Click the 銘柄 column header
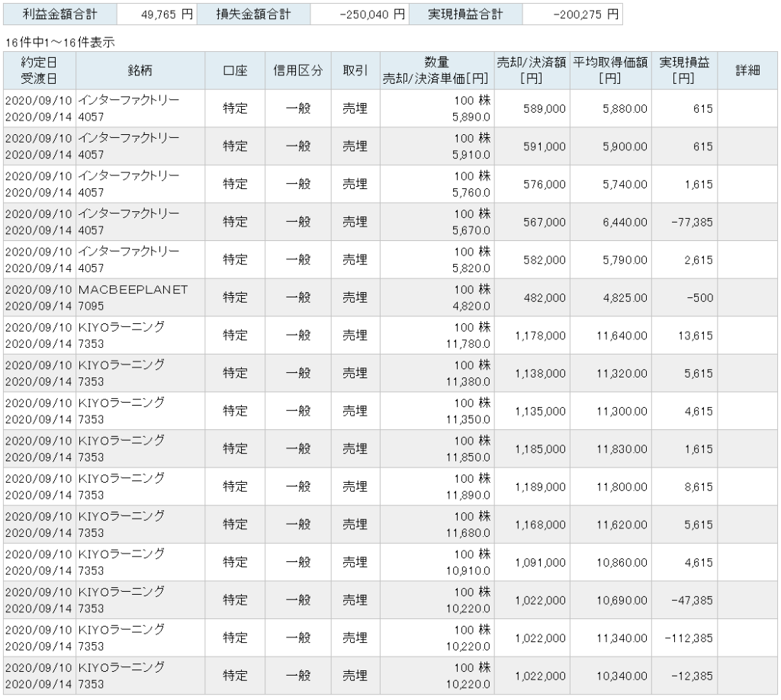This screenshot has height=700, width=781. click(x=145, y=70)
